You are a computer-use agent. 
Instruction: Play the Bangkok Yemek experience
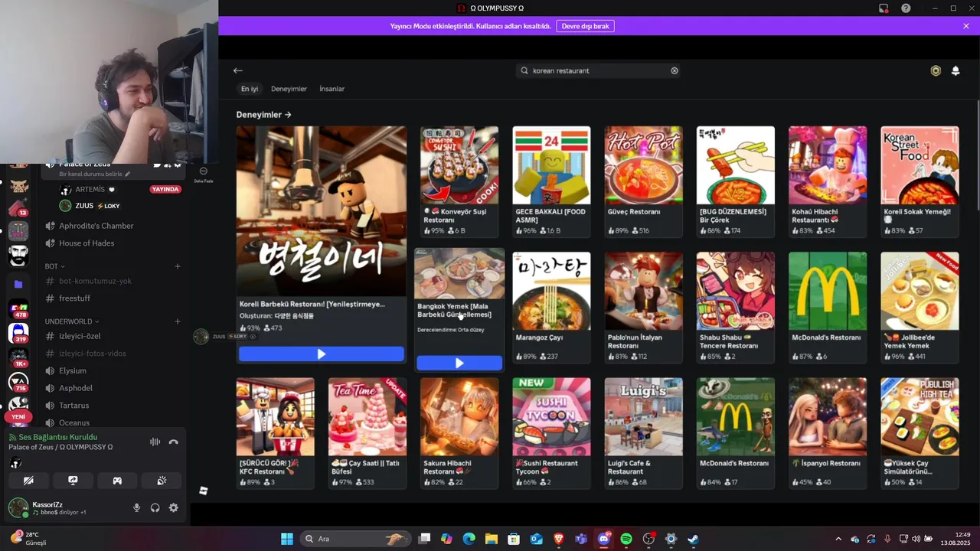pyautogui.click(x=459, y=363)
